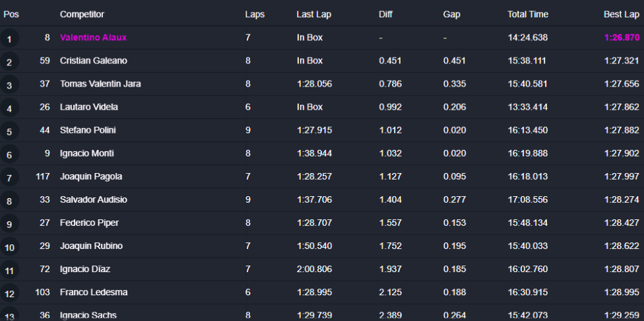This screenshot has height=321, width=644.
Task: Open competitor Valentino Alaux
Action: coord(93,38)
